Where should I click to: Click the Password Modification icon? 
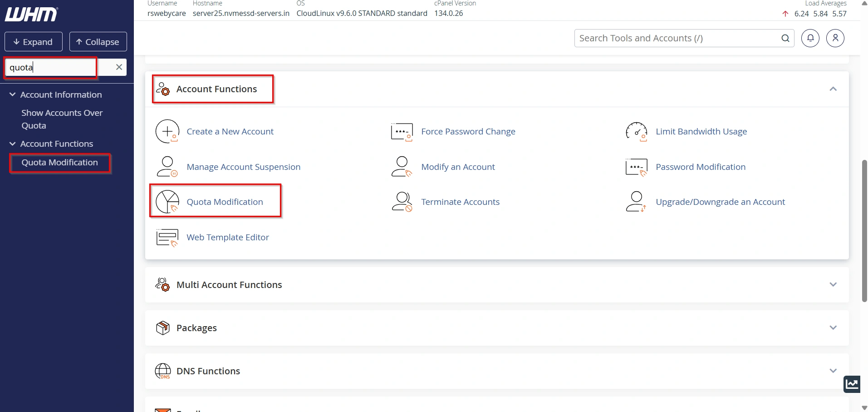pos(636,167)
